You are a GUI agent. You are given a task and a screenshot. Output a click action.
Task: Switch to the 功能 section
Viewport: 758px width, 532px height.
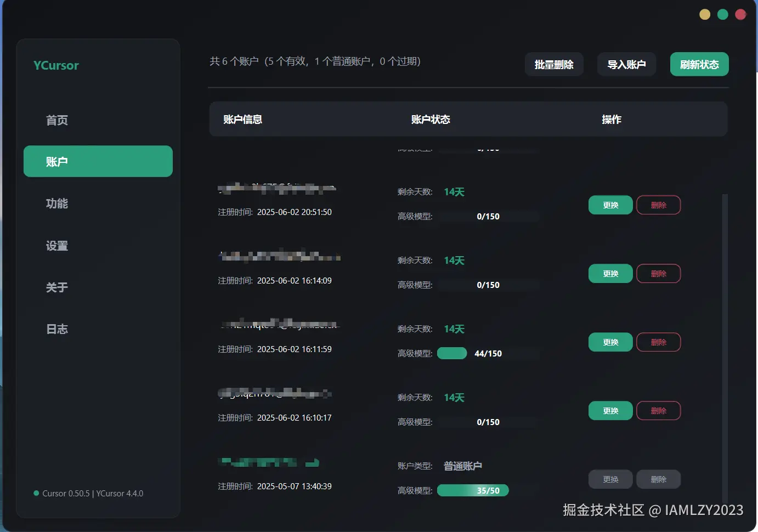click(x=56, y=203)
